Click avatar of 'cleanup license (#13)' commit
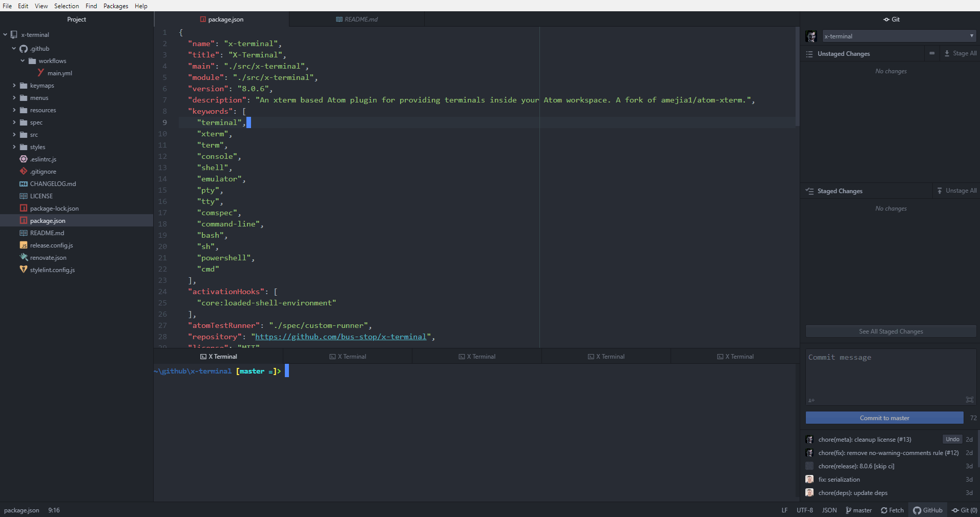980x517 pixels. click(x=809, y=440)
